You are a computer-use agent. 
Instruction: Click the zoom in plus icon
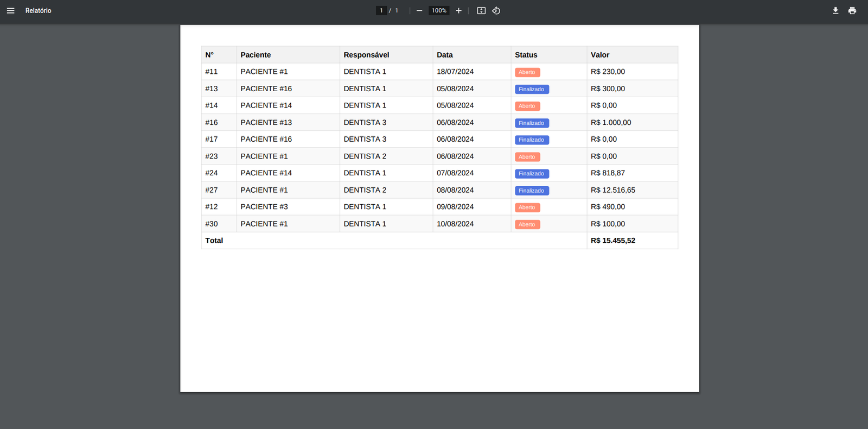(x=458, y=11)
